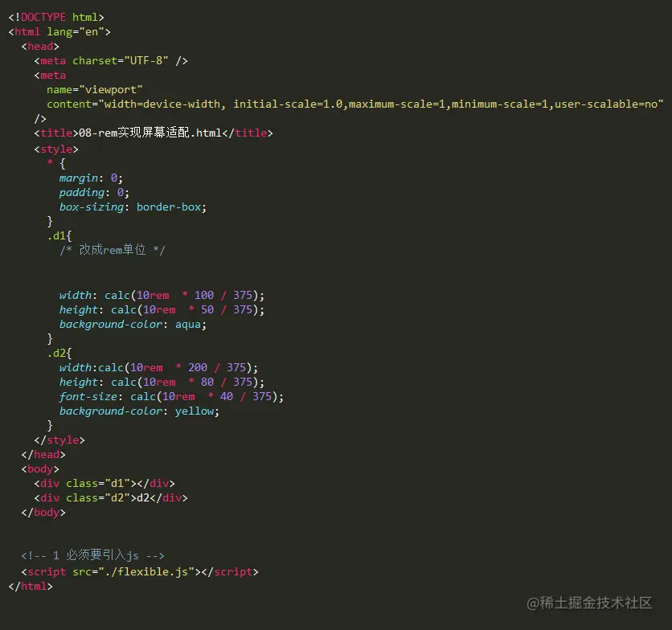The image size is (672, 630).
Task: Click the content="width=device-width" attribute line
Action: 355,104
